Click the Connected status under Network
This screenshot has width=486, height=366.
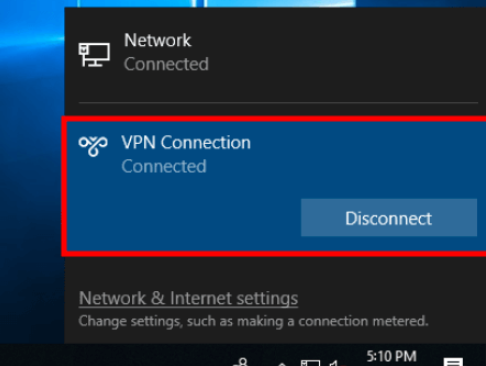166,64
